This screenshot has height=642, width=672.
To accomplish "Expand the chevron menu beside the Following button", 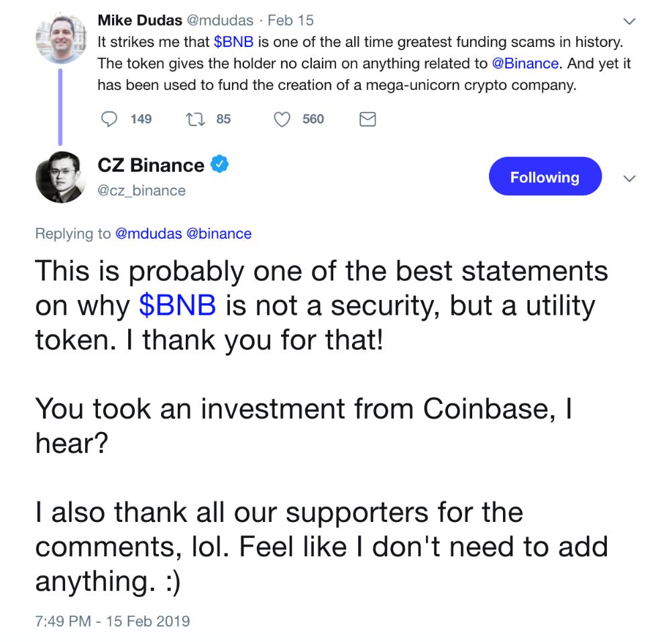I will pos(629,178).
